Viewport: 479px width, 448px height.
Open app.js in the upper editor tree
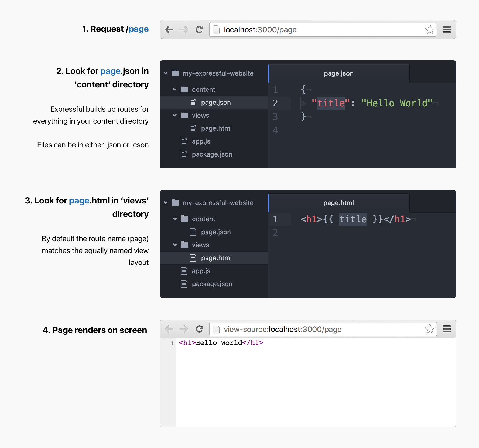[x=214, y=141]
